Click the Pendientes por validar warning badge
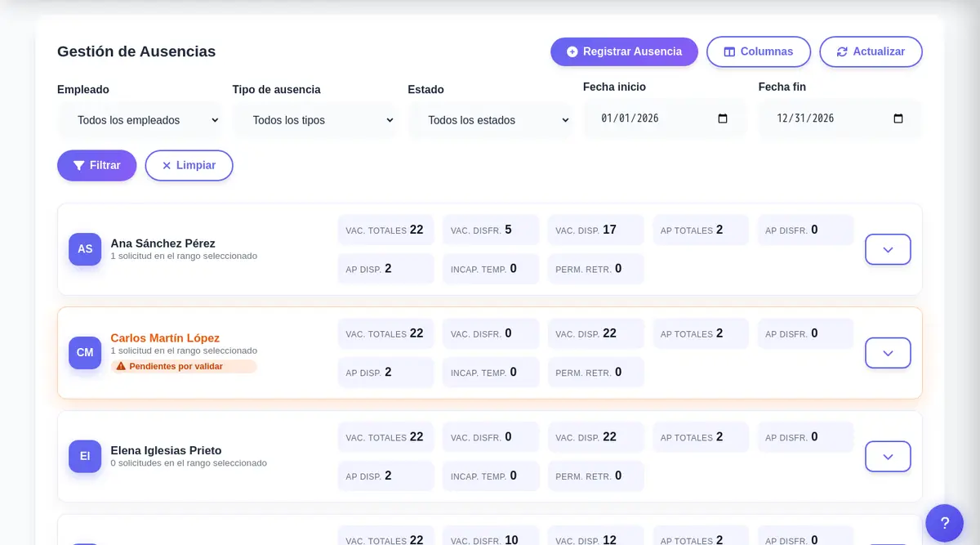The width and height of the screenshot is (980, 545). (184, 366)
